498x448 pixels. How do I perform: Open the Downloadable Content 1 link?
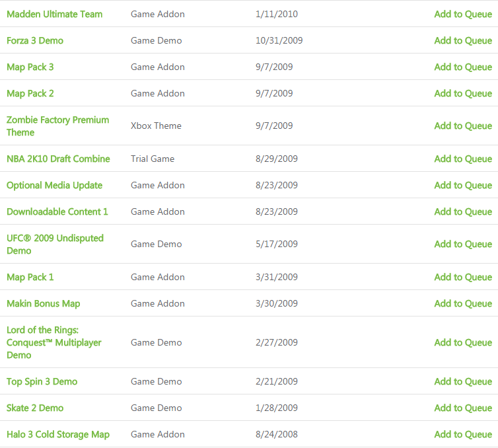point(57,211)
